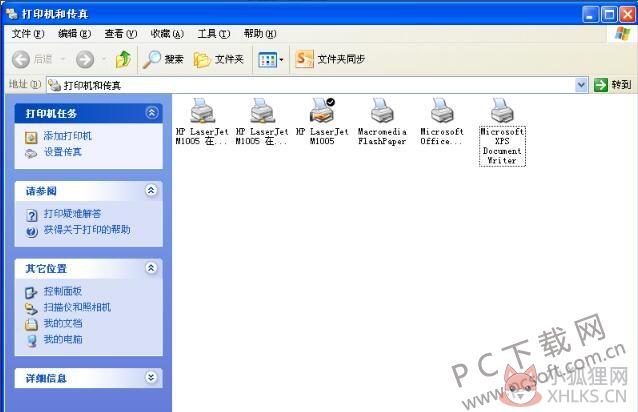Open Scanners and Cameras (扫描仪和照相机) link
This screenshot has height=412, width=638.
point(77,307)
